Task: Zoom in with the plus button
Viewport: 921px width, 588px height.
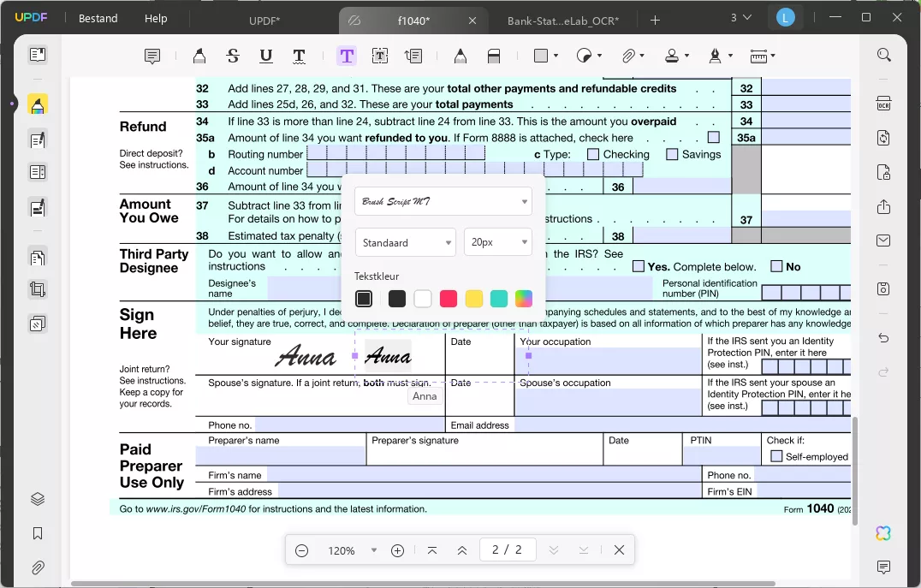Action: click(x=398, y=550)
